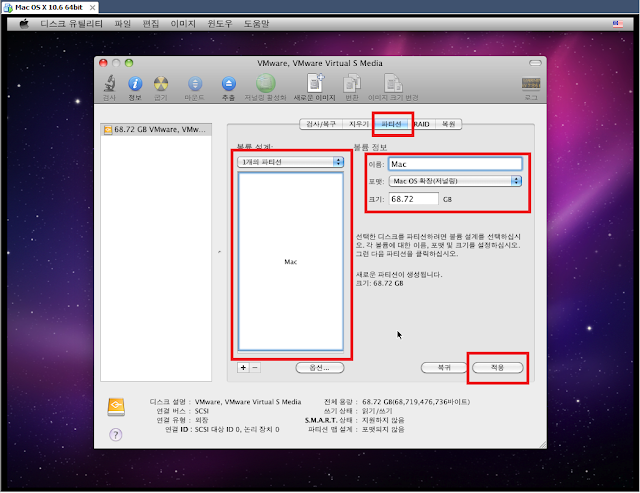The height and width of the screenshot is (493, 640).
Task: Open the 편집 menu
Action: (151, 24)
